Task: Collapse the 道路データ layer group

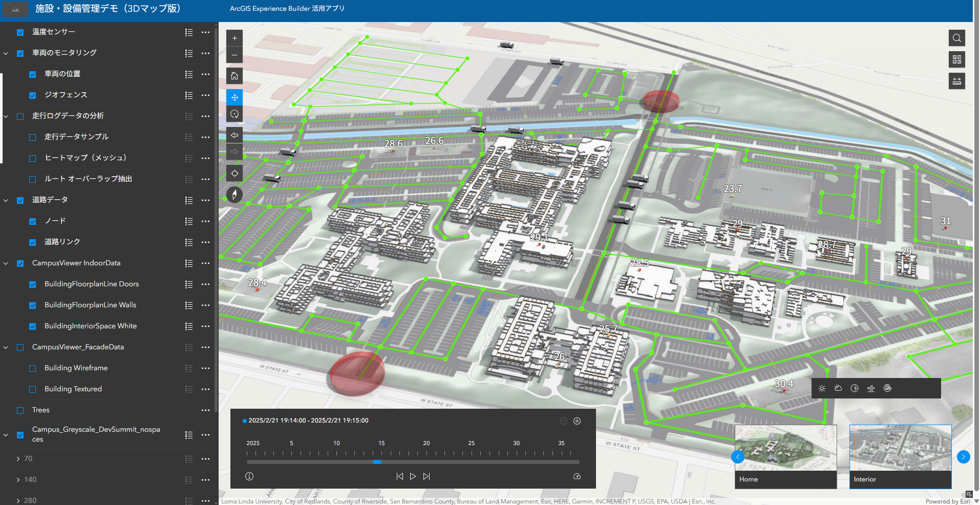Action: pyautogui.click(x=6, y=200)
